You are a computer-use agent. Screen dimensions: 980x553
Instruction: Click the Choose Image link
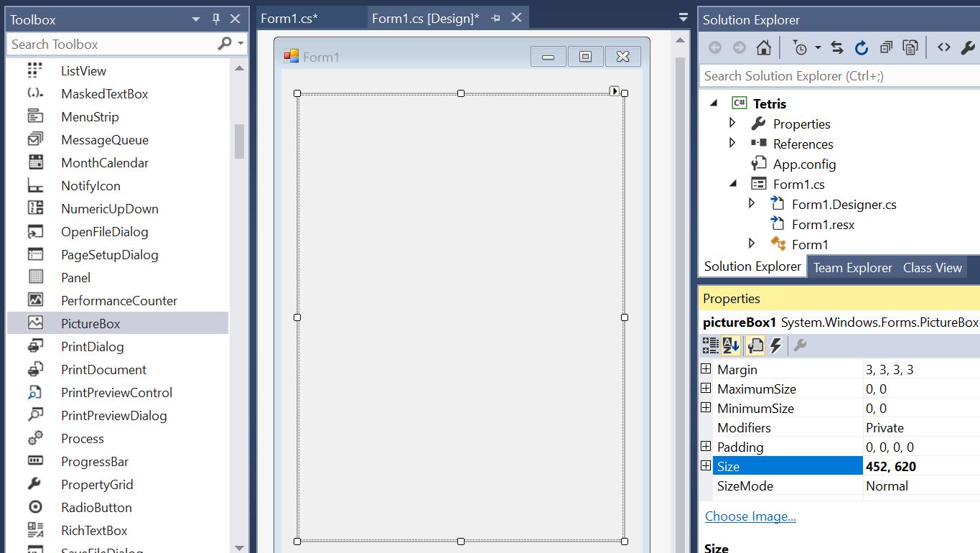pyautogui.click(x=750, y=516)
